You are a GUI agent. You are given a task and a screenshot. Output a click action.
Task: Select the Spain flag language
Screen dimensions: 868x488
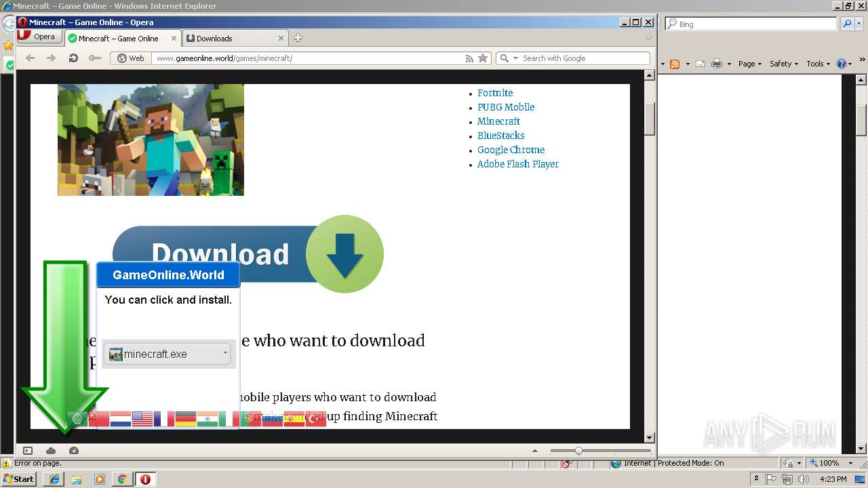(294, 419)
